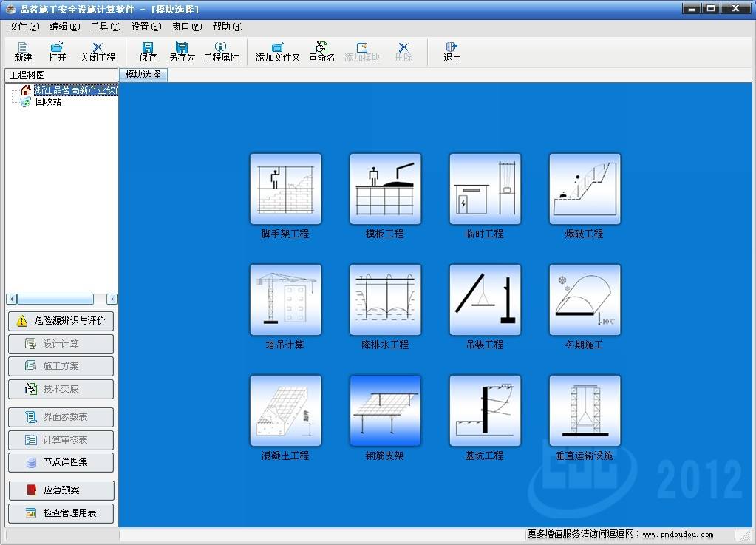The image size is (756, 545).
Task: Select the 浙江品茗 project root node
Action: (75, 90)
